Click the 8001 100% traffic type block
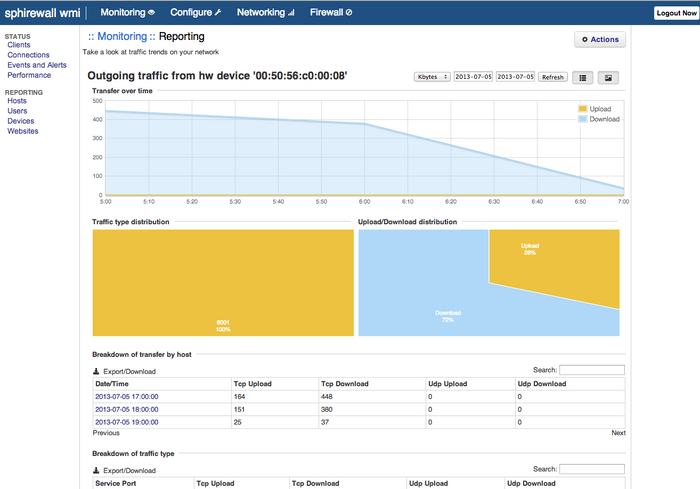This screenshot has height=489, width=700. click(223, 283)
